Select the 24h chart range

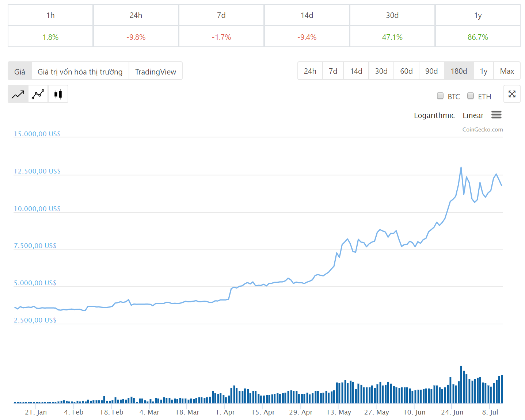310,71
